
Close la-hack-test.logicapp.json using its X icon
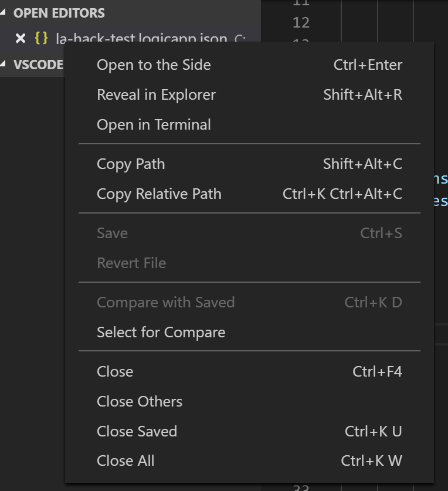tap(21, 38)
